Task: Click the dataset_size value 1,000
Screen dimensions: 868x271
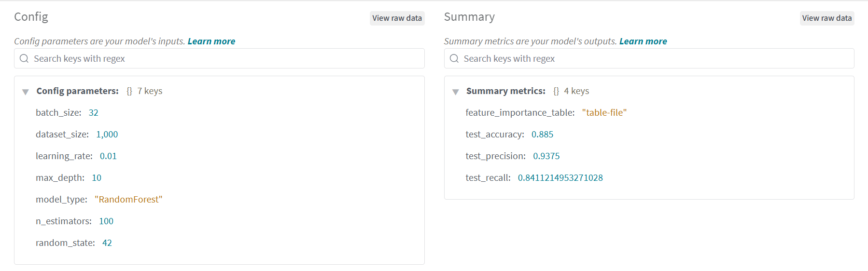Action: (x=107, y=135)
